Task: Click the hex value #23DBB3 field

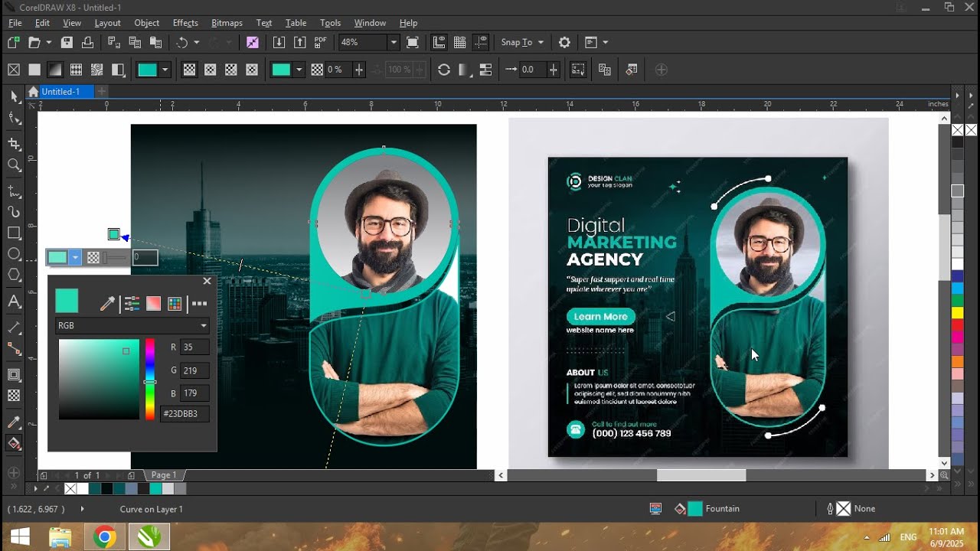Action: pyautogui.click(x=185, y=414)
